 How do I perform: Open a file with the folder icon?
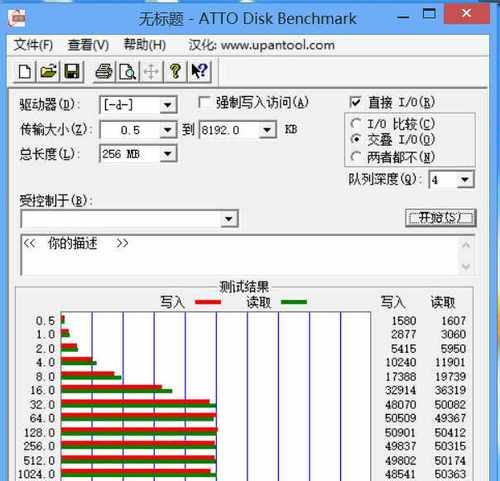pyautogui.click(x=49, y=72)
